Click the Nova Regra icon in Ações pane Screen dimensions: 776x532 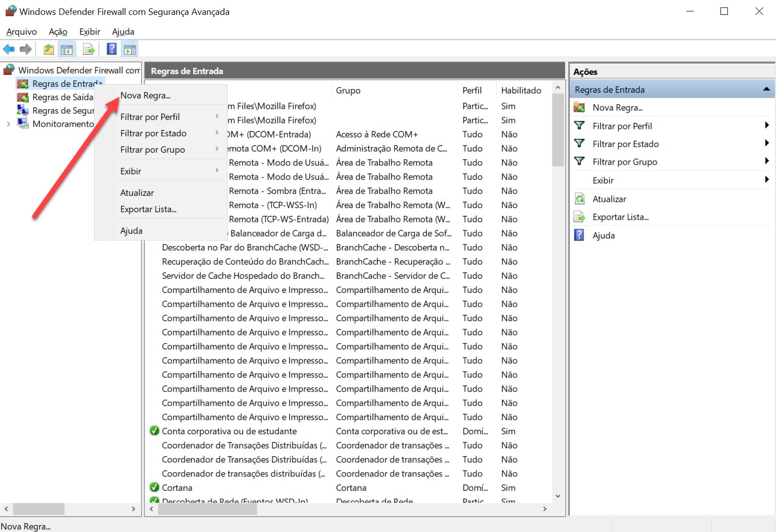[x=579, y=108]
